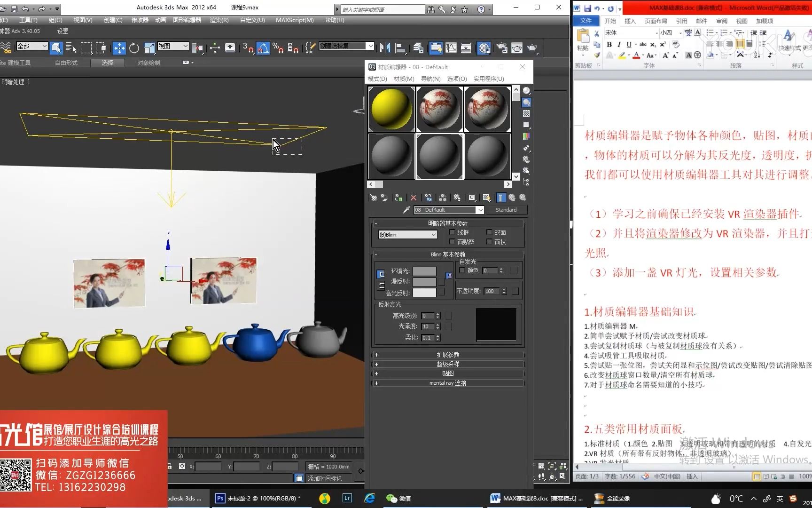Click the 文件 button in Word
This screenshot has width=812, height=508.
586,21
